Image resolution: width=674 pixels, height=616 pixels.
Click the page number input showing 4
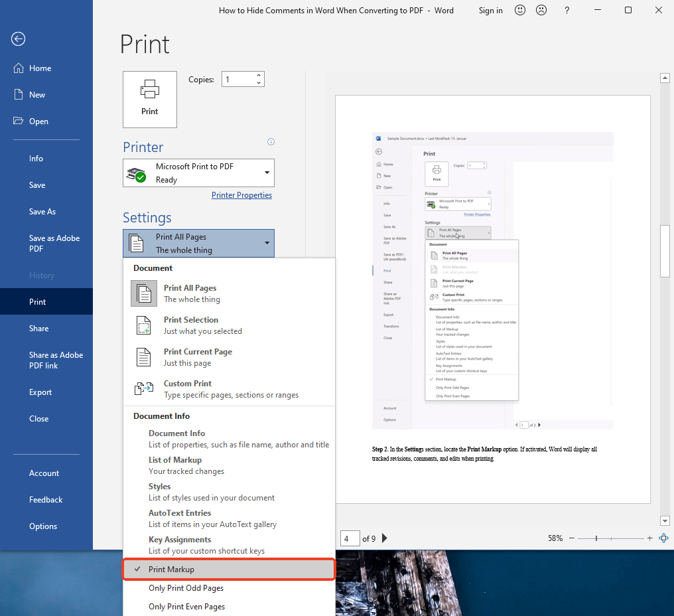pos(350,538)
